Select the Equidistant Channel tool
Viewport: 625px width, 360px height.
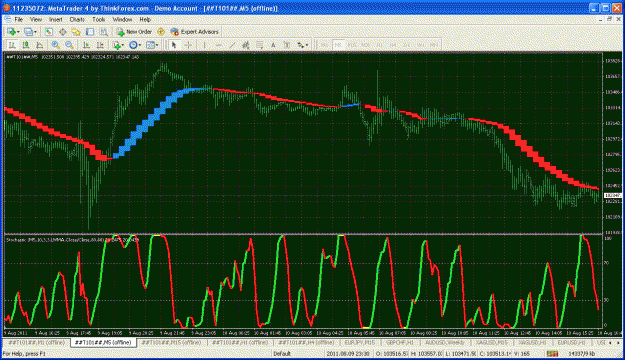point(246,45)
